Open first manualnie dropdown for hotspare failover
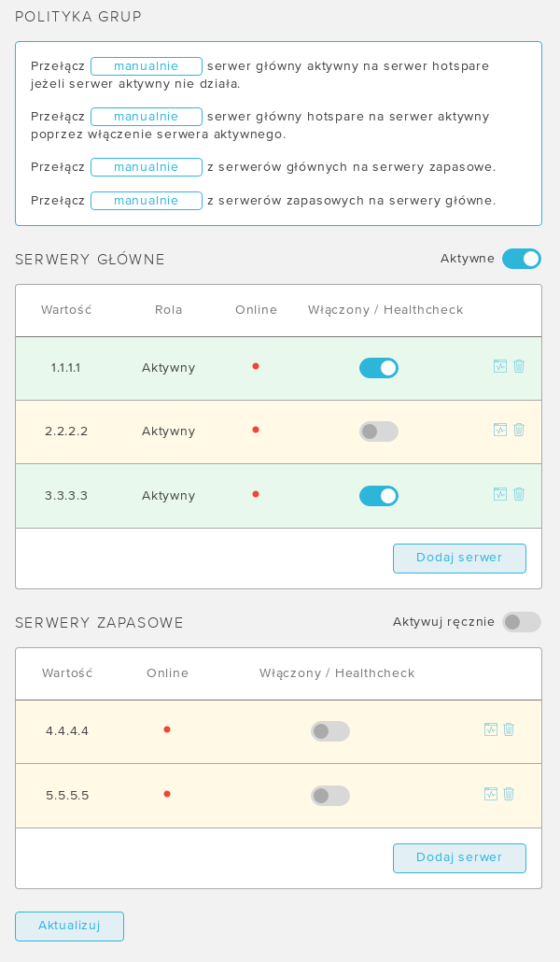 click(x=146, y=66)
